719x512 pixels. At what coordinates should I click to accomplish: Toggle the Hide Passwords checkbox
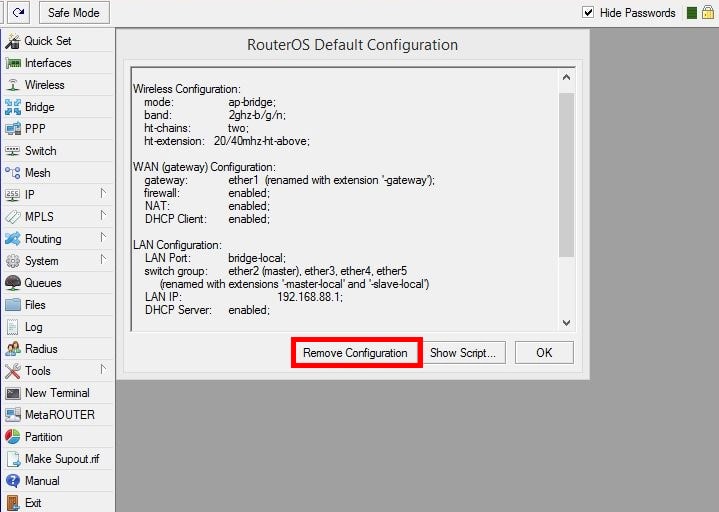pyautogui.click(x=588, y=13)
